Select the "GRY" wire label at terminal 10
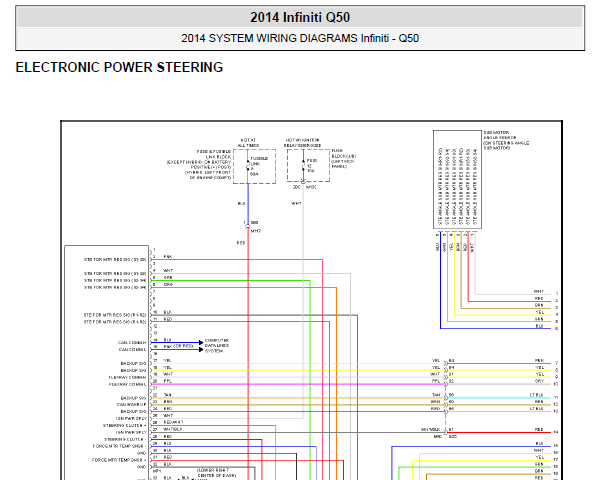 point(539,381)
